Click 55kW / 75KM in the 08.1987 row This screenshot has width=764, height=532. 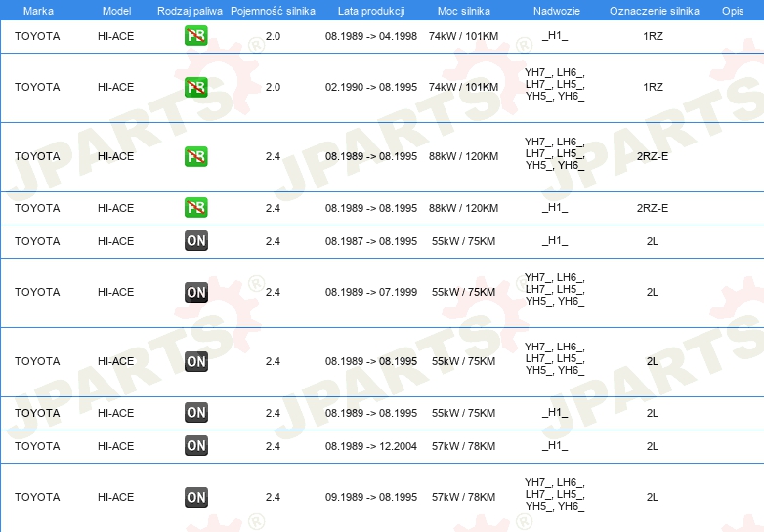[463, 241]
